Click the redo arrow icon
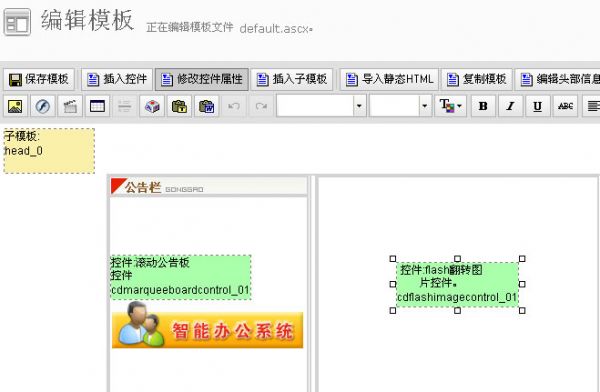The width and height of the screenshot is (600, 392). [x=261, y=106]
